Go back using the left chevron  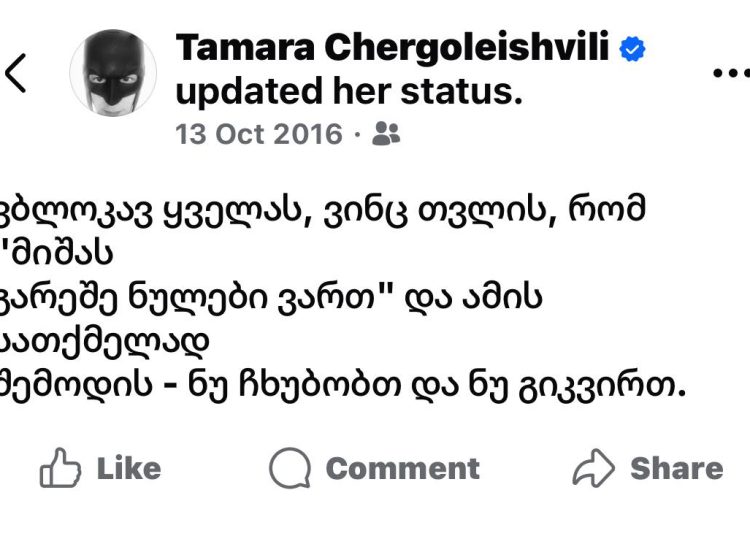point(17,72)
